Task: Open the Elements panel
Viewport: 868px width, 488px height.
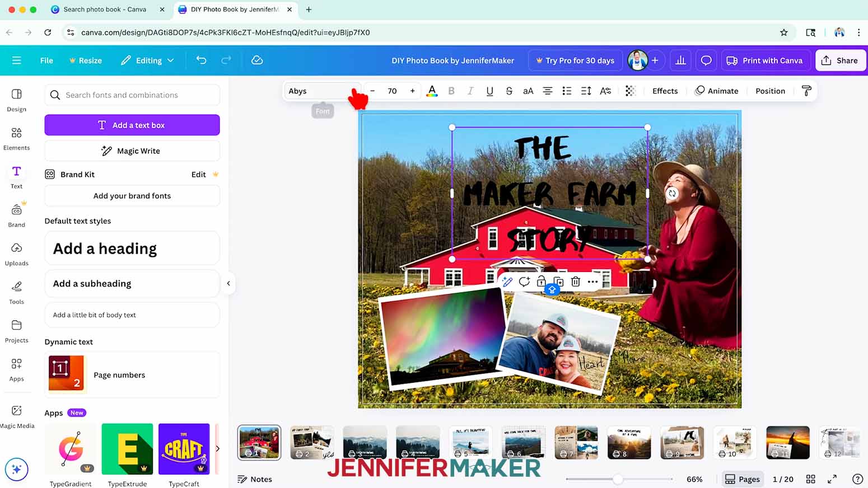Action: [17, 139]
